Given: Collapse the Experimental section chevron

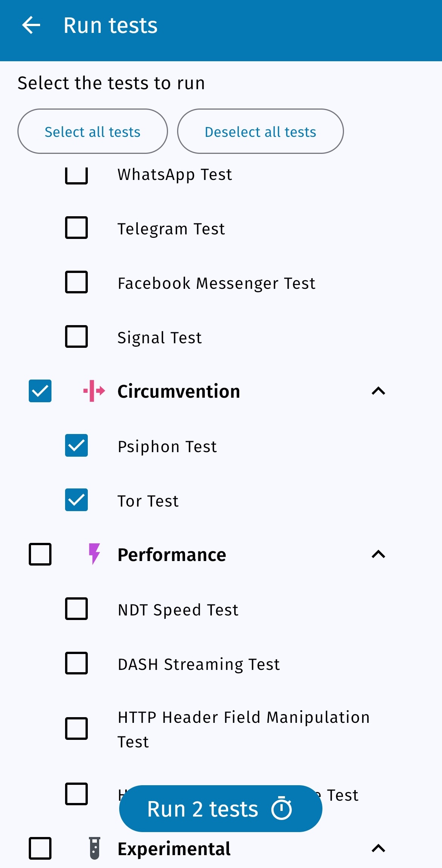Looking at the screenshot, I should point(378,848).
